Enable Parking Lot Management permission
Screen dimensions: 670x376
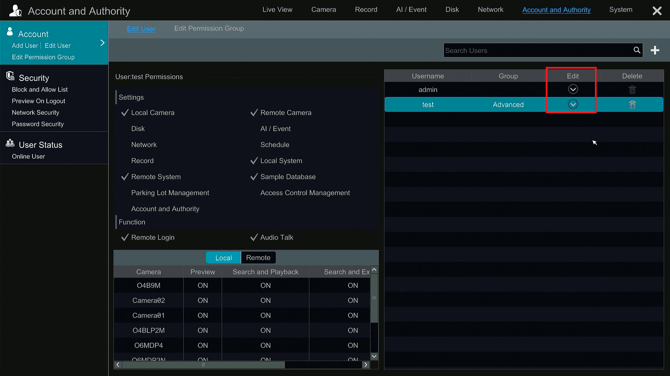pos(170,193)
